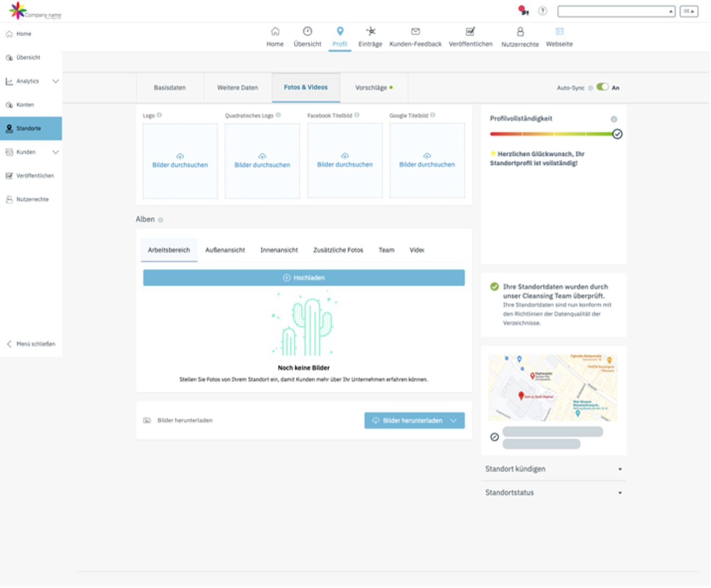711x588 pixels.
Task: Click the location map thumbnail
Action: click(x=554, y=388)
